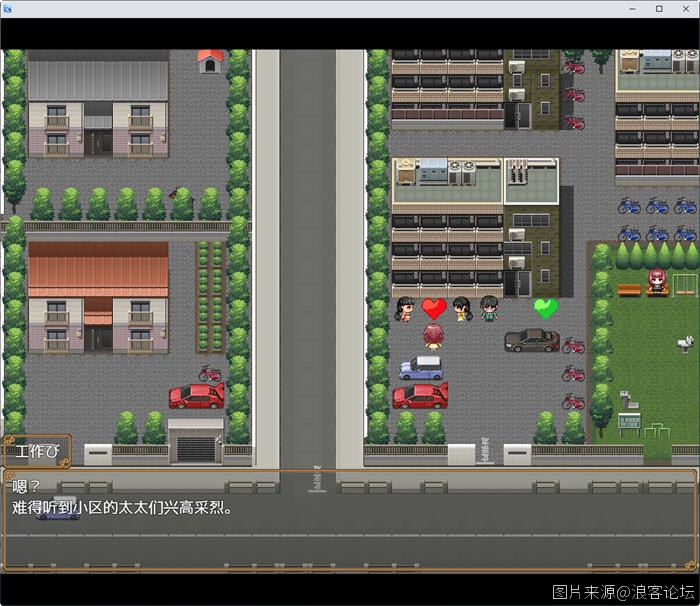Click the green heart icon
The width and height of the screenshot is (700, 606).
545,309
